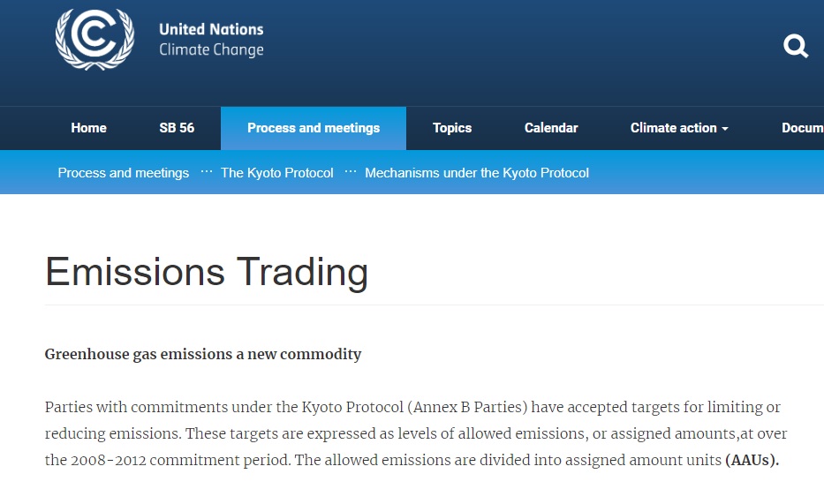
Task: Open the partially visible Documents menu item
Action: [x=802, y=128]
